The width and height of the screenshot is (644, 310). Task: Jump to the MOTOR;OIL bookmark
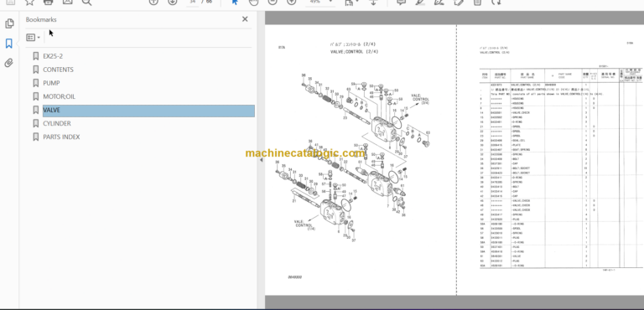point(60,96)
